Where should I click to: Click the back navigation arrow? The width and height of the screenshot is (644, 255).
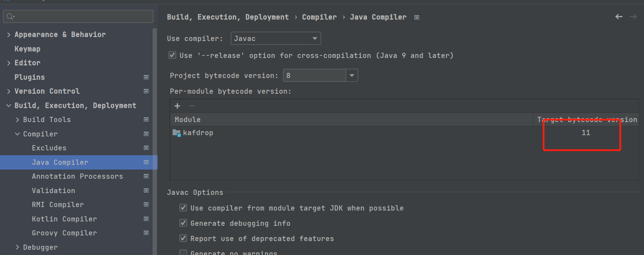[619, 17]
